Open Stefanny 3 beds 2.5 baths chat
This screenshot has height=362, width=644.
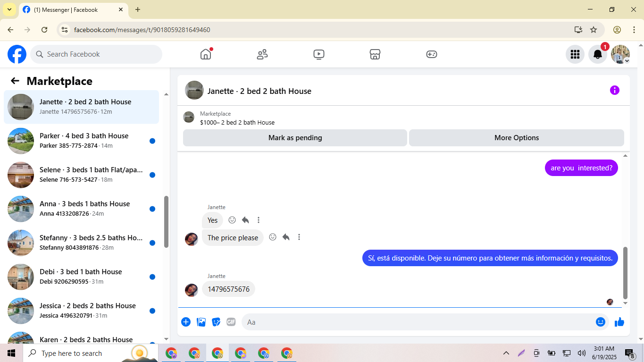pyautogui.click(x=81, y=243)
